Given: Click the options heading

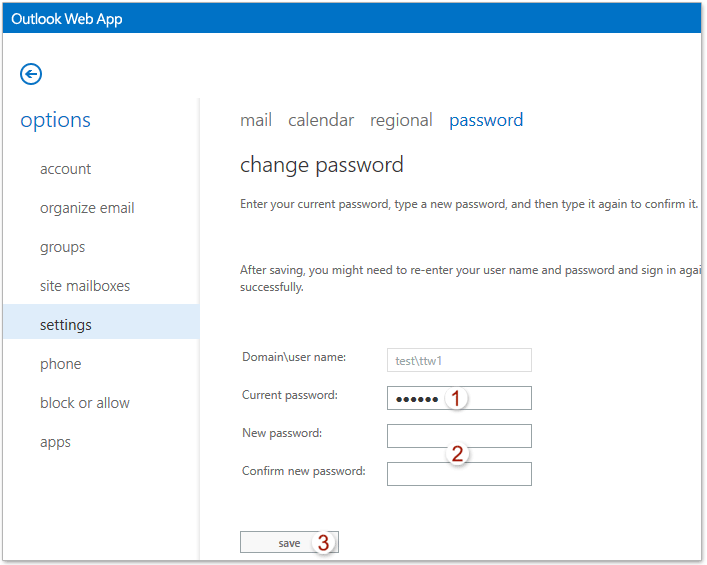Looking at the screenshot, I should click(55, 120).
